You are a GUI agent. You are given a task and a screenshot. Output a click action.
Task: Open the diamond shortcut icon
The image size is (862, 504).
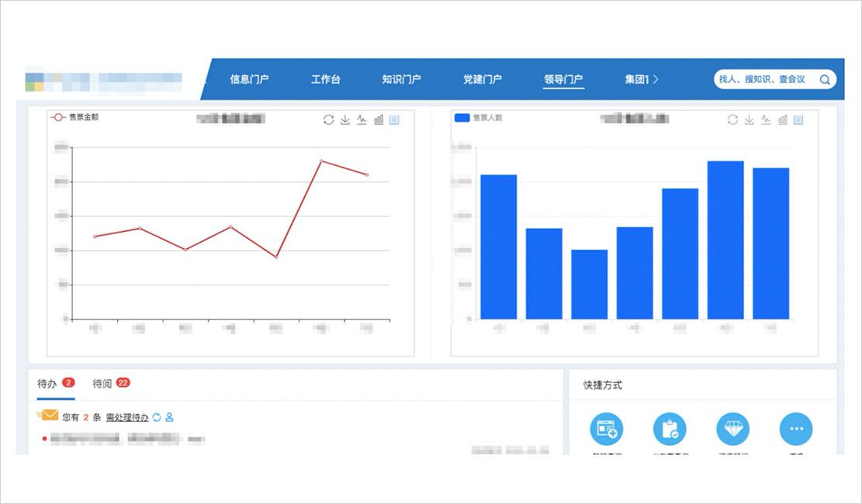point(732,429)
